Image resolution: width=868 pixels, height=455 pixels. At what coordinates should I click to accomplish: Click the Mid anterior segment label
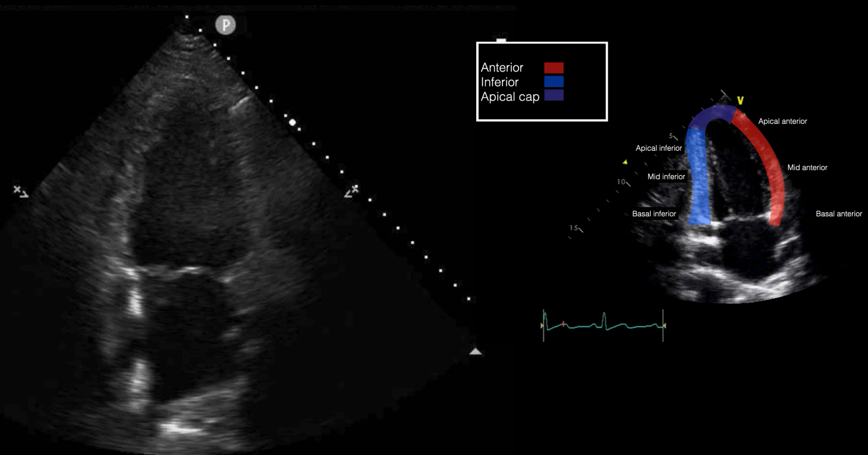[807, 168]
